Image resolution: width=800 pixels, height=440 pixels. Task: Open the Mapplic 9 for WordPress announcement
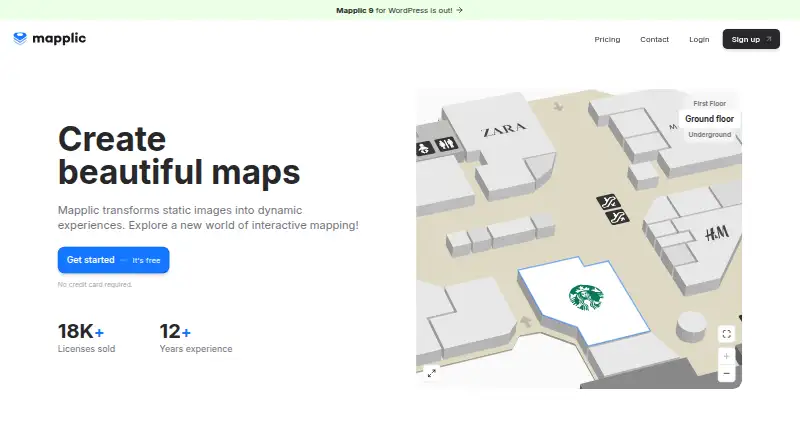(x=399, y=10)
